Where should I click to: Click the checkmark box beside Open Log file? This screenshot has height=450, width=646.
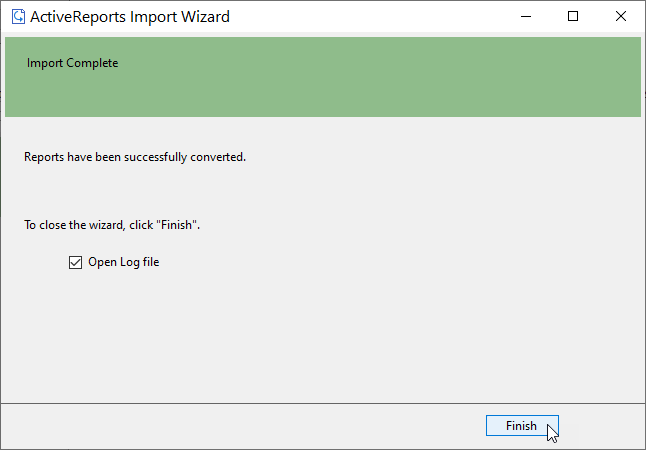point(75,262)
